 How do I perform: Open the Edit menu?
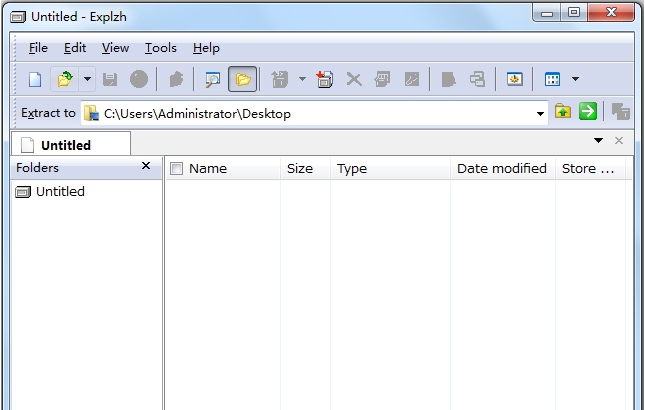[75, 48]
